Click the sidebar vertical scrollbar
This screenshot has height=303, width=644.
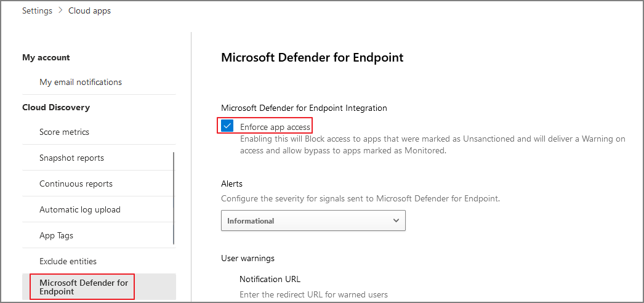(x=174, y=198)
